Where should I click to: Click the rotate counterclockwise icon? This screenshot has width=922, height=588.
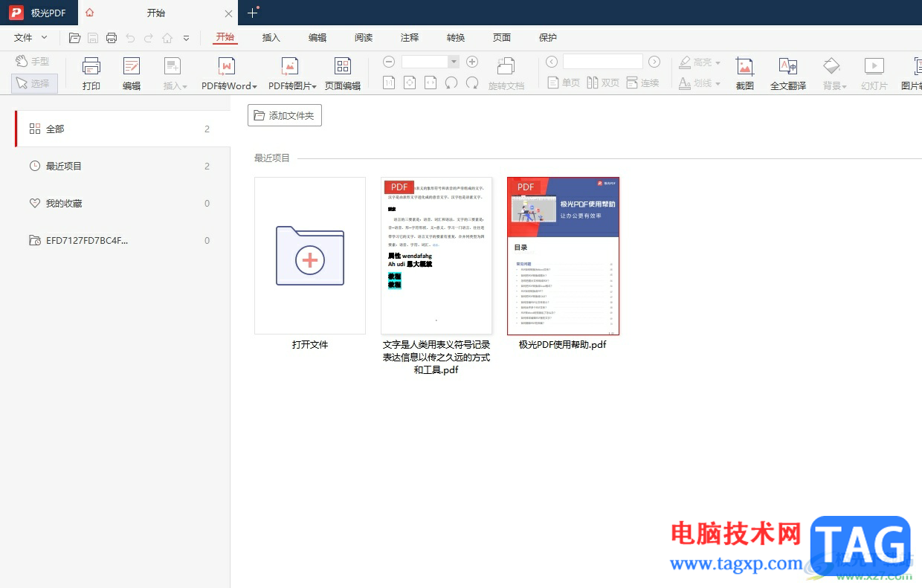pos(451,83)
